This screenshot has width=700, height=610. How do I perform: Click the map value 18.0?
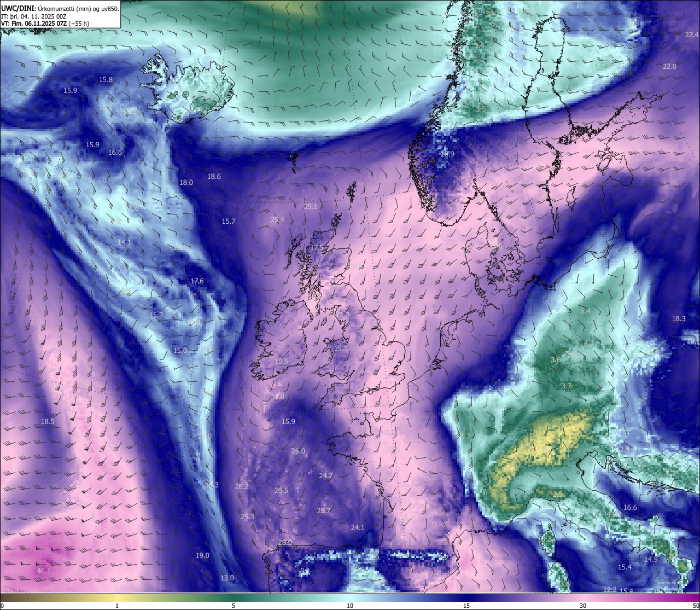click(x=186, y=183)
